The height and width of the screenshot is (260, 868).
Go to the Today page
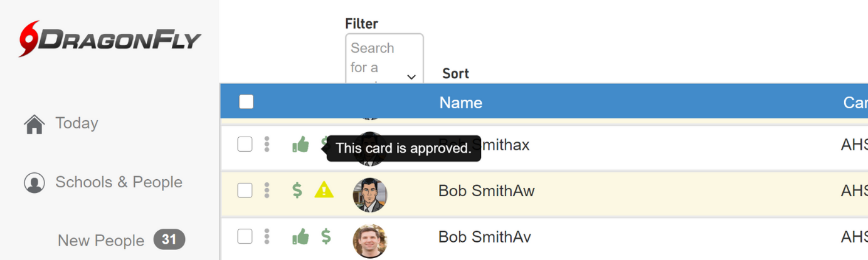[x=77, y=123]
